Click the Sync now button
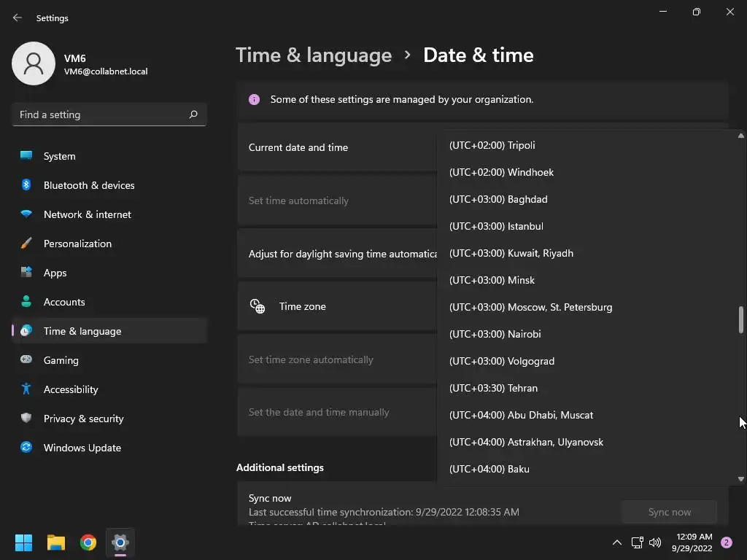The image size is (747, 560). point(669,512)
